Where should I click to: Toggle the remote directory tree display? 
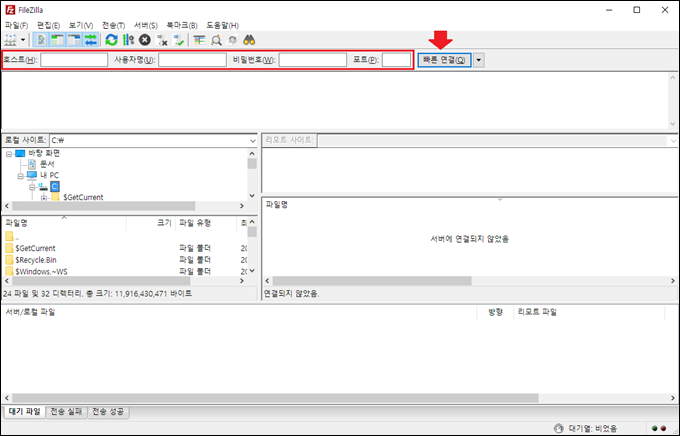[x=74, y=40]
